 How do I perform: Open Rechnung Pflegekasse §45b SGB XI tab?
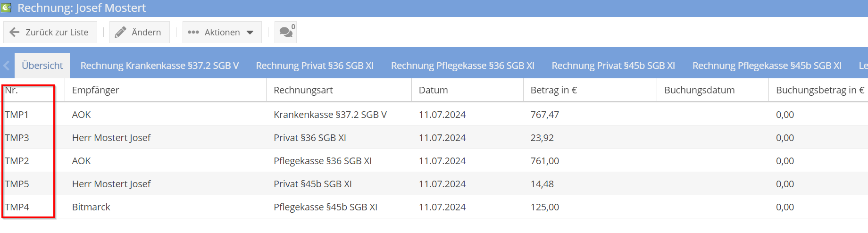pyautogui.click(x=767, y=66)
